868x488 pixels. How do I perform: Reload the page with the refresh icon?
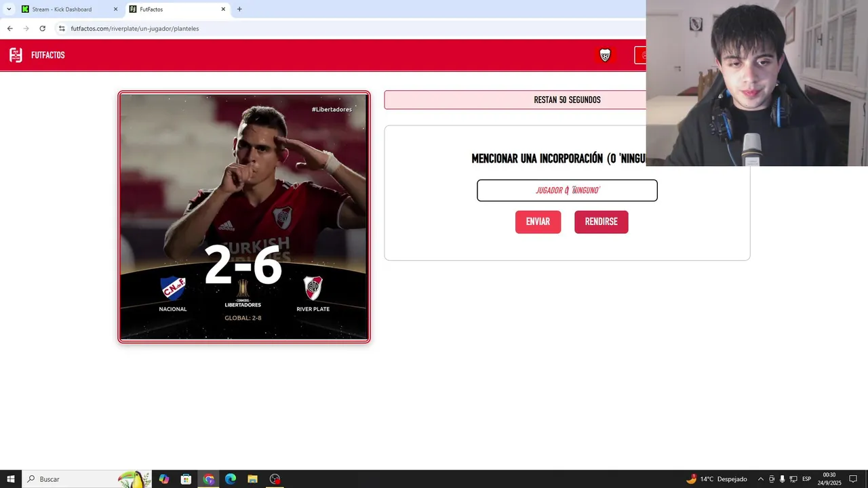[x=42, y=28]
